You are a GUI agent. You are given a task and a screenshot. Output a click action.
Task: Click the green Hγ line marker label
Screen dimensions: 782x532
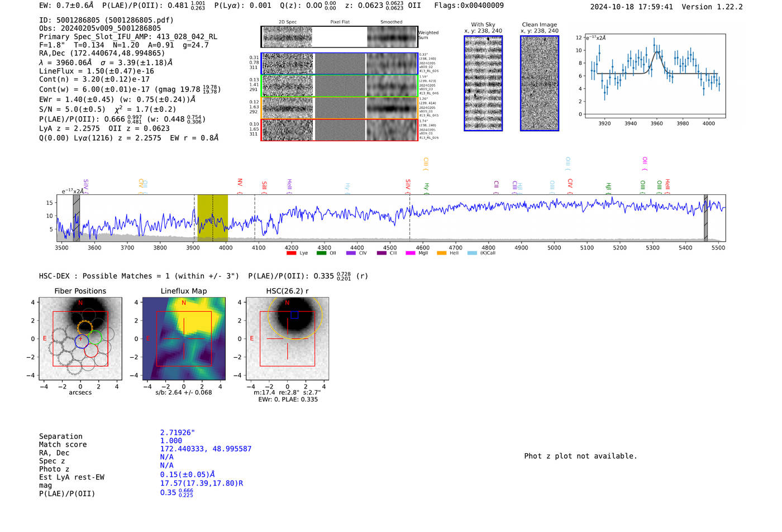(426, 187)
